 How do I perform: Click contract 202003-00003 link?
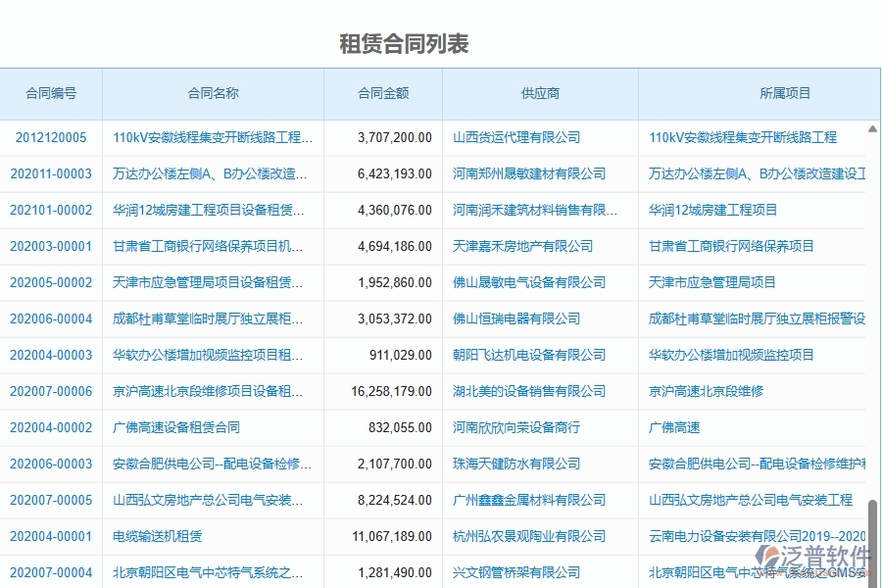[x=51, y=246]
